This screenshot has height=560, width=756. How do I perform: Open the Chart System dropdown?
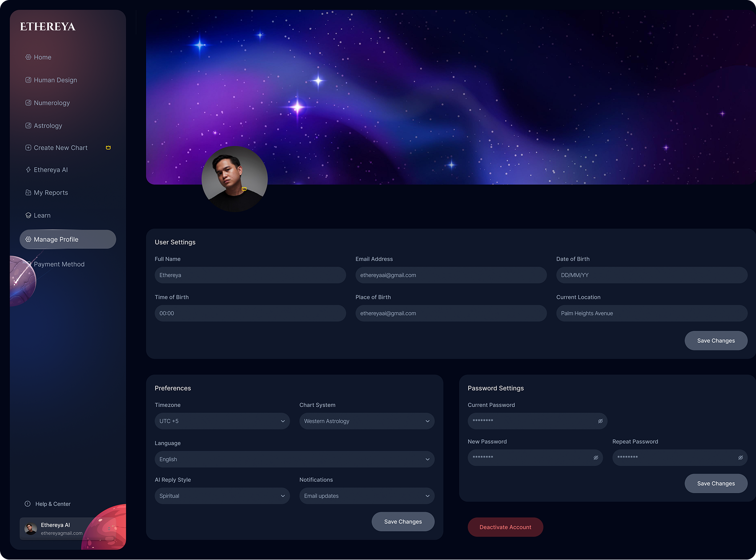pyautogui.click(x=367, y=421)
